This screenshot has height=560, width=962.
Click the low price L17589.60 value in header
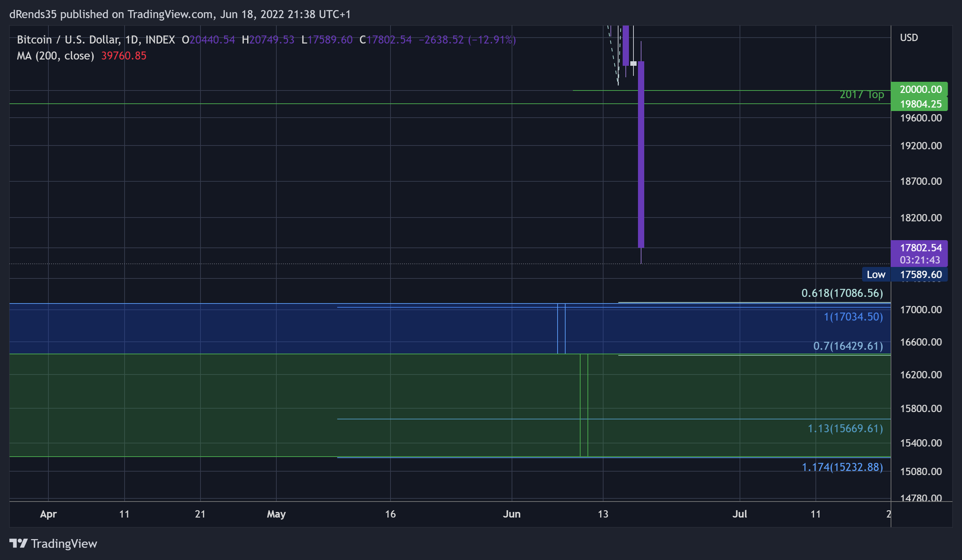(x=327, y=40)
